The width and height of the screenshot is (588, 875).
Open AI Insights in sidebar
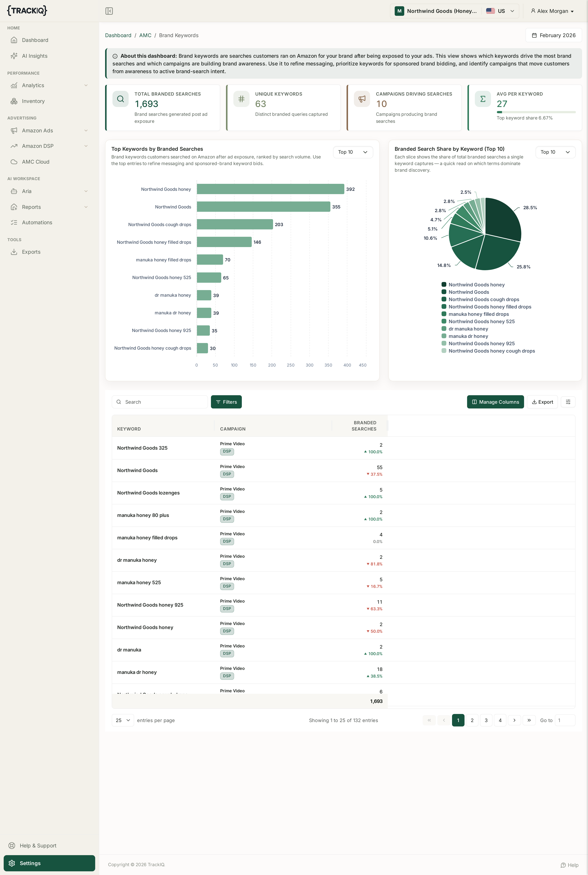click(x=49, y=56)
